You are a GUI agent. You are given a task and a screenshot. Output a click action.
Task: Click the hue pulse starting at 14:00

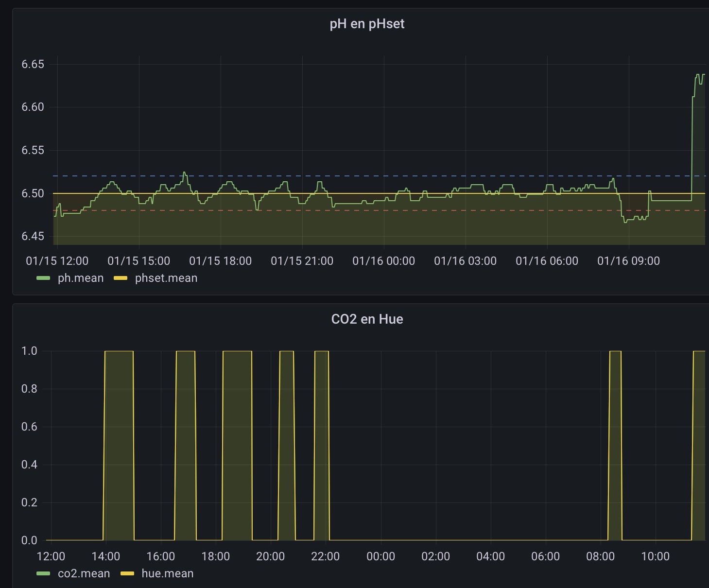click(119, 437)
